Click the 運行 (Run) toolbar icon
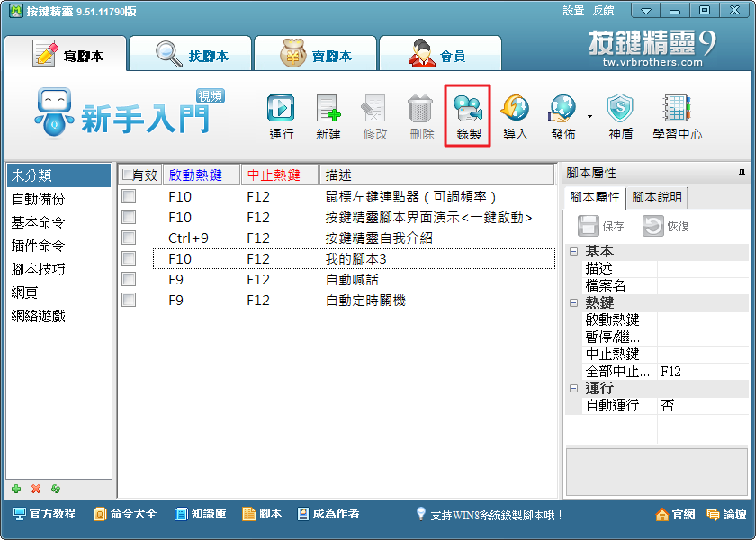 tap(281, 117)
